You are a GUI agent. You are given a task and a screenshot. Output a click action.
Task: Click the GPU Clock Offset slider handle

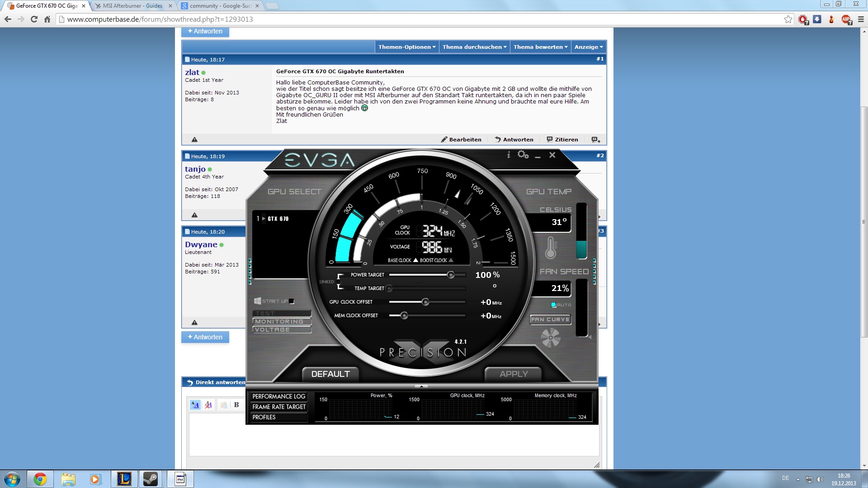pyautogui.click(x=425, y=302)
